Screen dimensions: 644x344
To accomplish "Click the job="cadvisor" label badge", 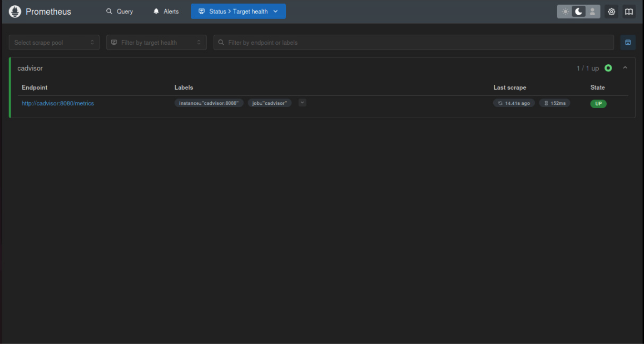I will pos(270,103).
